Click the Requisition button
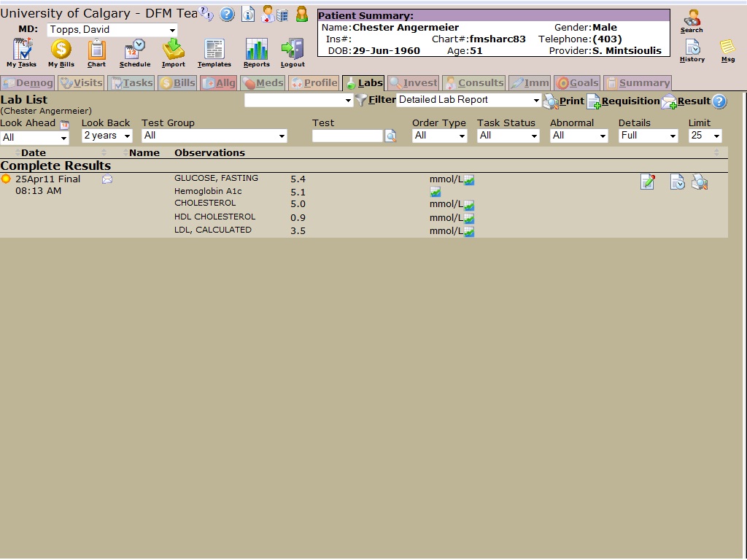This screenshot has width=747, height=560. tap(623, 101)
